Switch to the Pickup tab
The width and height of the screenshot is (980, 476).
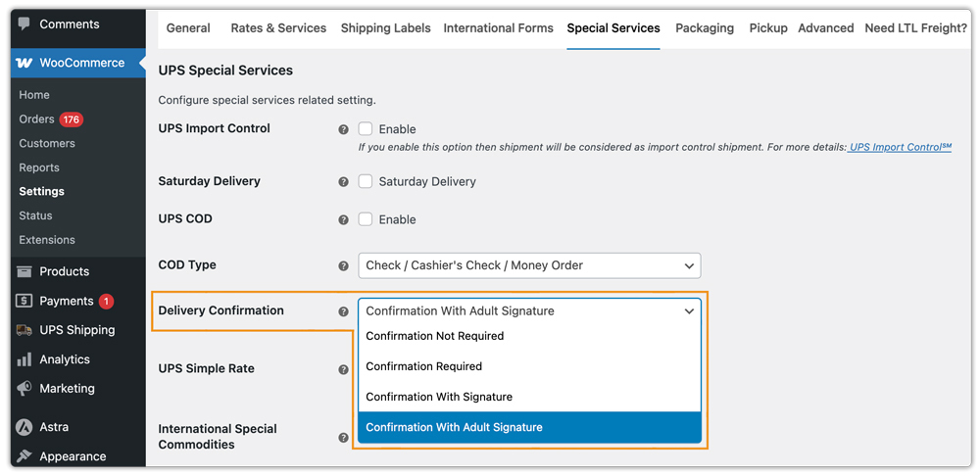(768, 28)
